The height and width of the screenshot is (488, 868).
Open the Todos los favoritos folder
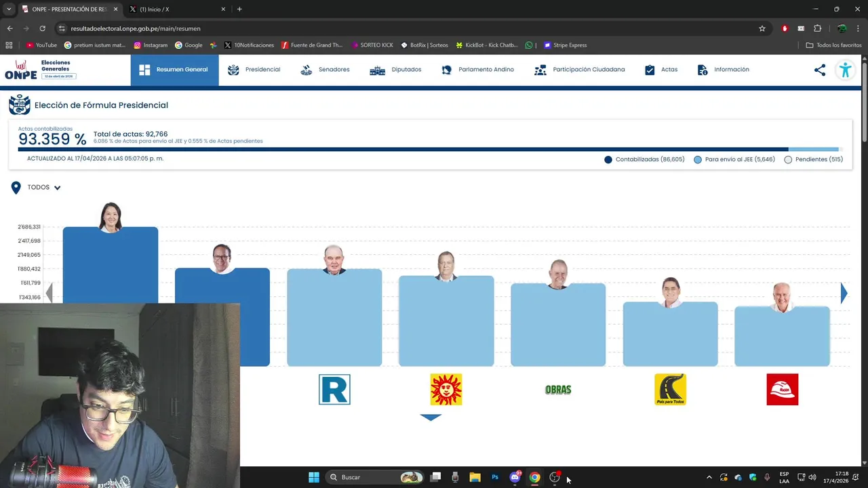833,45
